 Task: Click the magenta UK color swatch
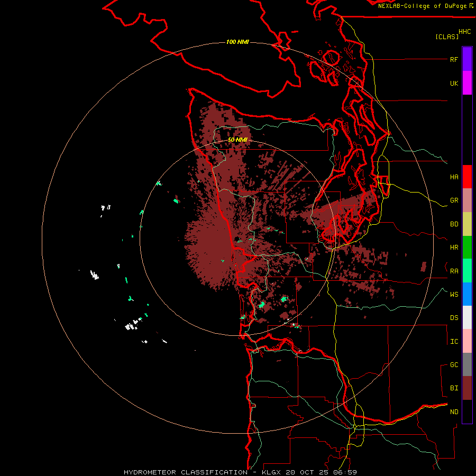coord(467,83)
